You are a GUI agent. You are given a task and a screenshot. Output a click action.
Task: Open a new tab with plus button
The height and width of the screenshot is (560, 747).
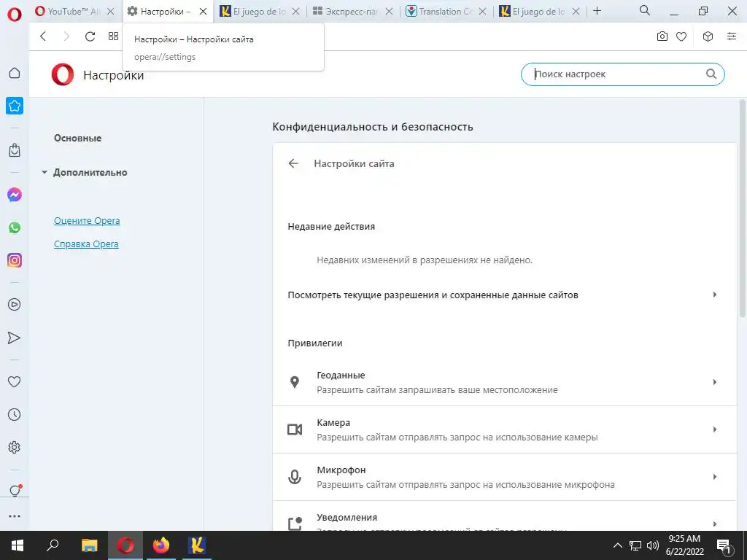(x=597, y=11)
